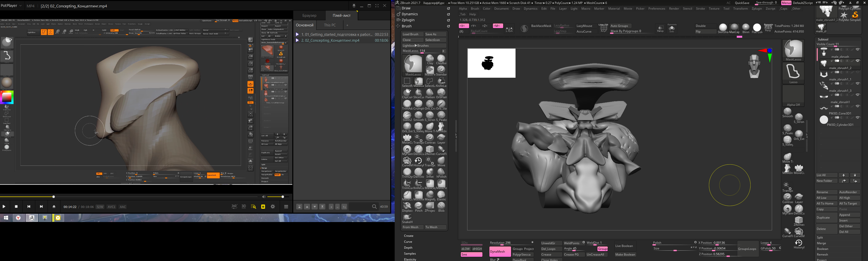
Task: Select the ClipCurve brush icon
Action: 407,94
